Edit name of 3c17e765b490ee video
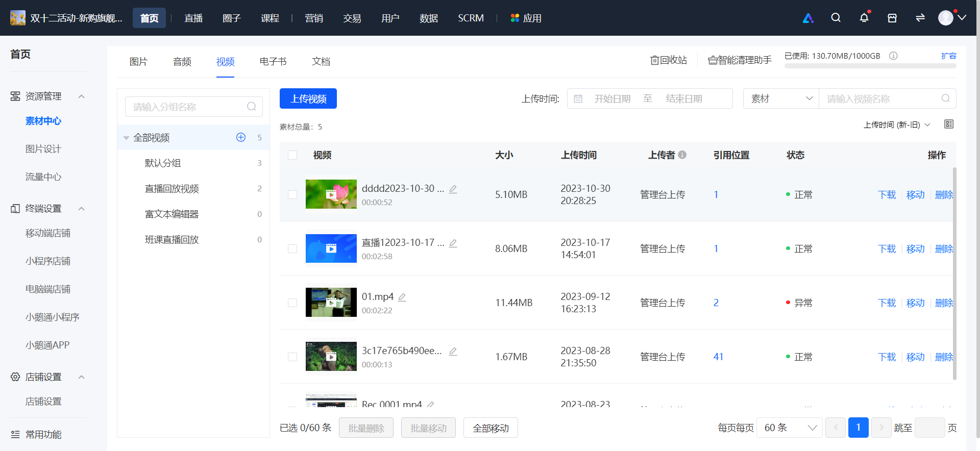The width and height of the screenshot is (980, 451). [x=453, y=351]
